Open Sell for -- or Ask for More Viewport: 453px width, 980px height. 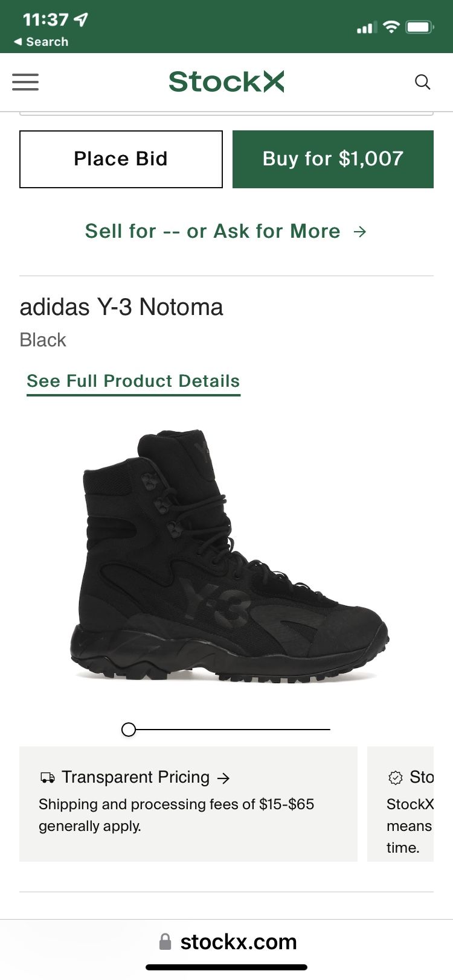(x=213, y=232)
